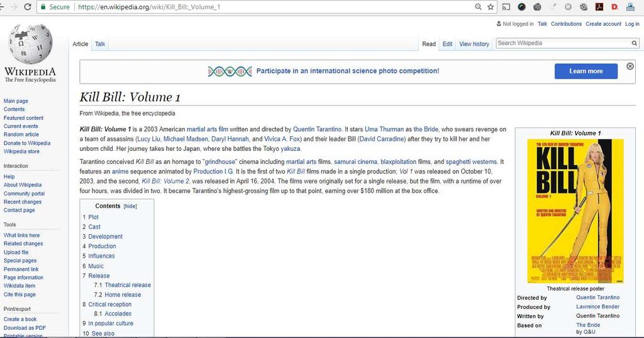Open Cite this page link

19,294
